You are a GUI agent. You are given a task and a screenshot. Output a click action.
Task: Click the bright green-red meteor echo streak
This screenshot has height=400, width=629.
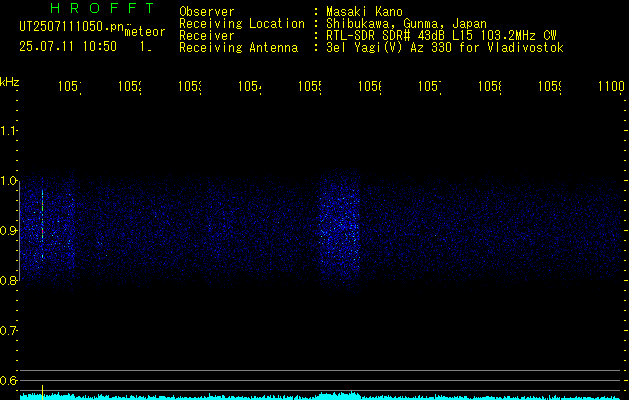(42, 225)
